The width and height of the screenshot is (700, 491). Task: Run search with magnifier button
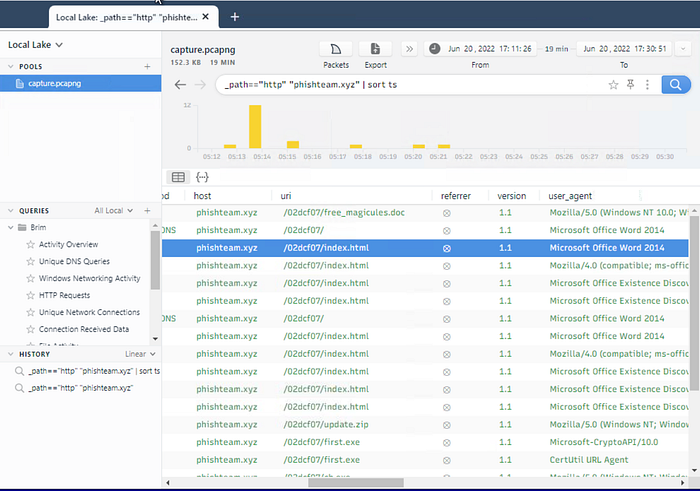pos(675,84)
